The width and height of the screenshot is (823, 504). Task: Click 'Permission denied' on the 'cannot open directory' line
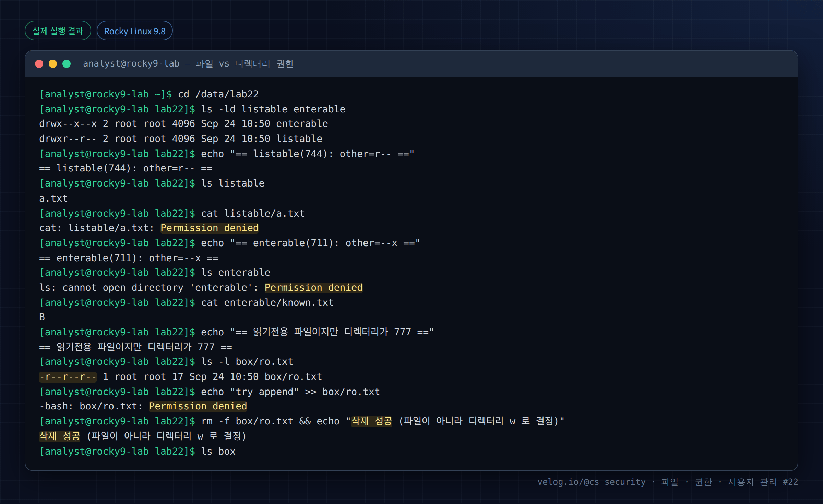pyautogui.click(x=314, y=288)
